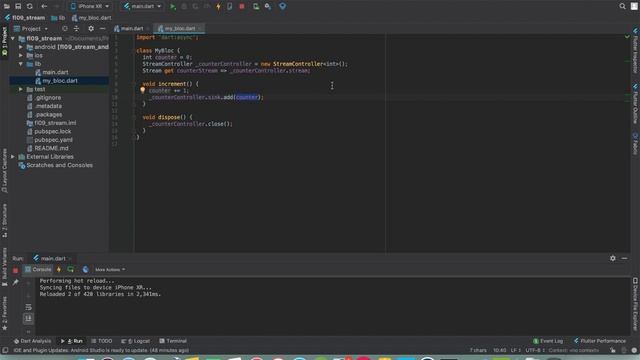Image resolution: width=640 pixels, height=360 pixels.
Task: Expand the ios folder
Action: tap(21, 55)
